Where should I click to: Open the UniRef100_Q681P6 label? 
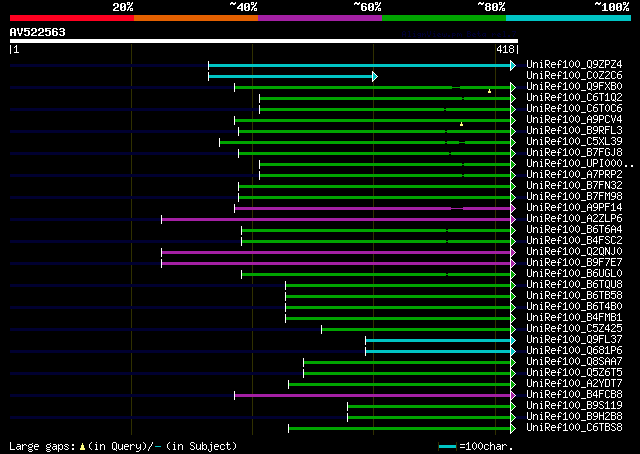click(574, 351)
